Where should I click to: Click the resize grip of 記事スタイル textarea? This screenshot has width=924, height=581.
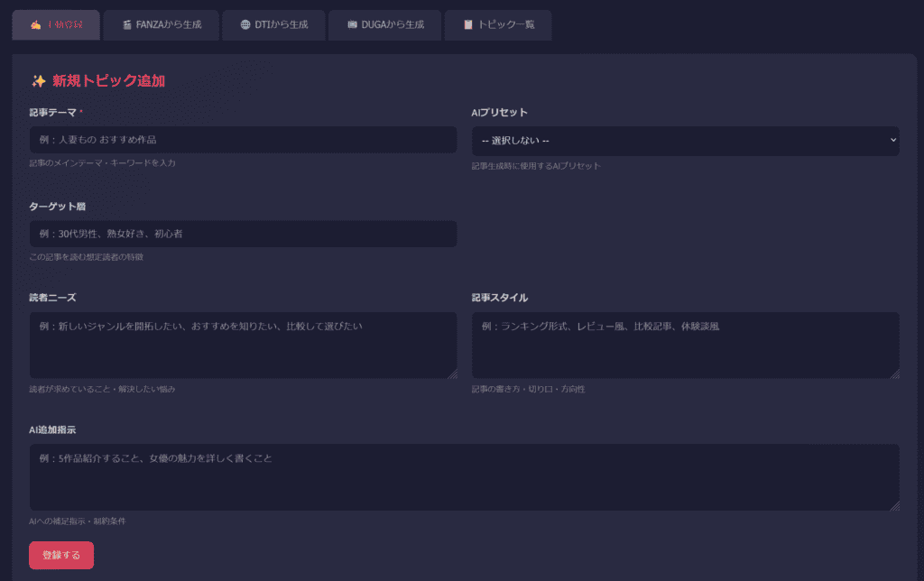point(894,373)
